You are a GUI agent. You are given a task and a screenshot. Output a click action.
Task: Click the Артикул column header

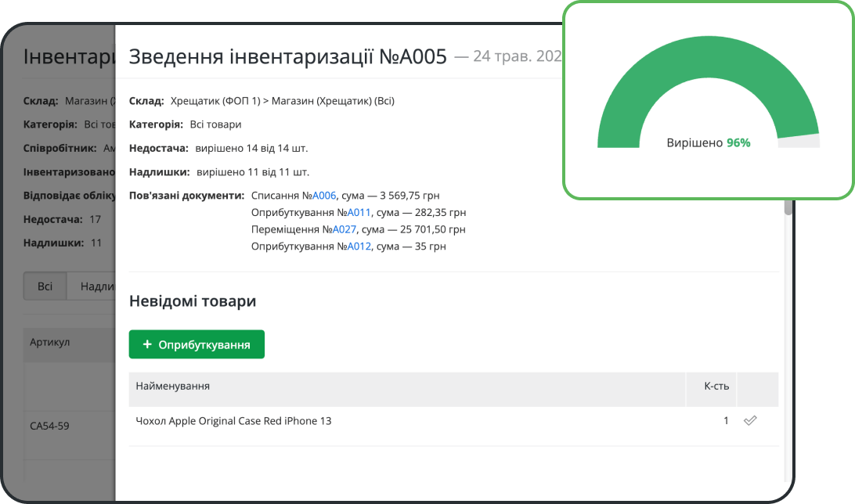[50, 343]
